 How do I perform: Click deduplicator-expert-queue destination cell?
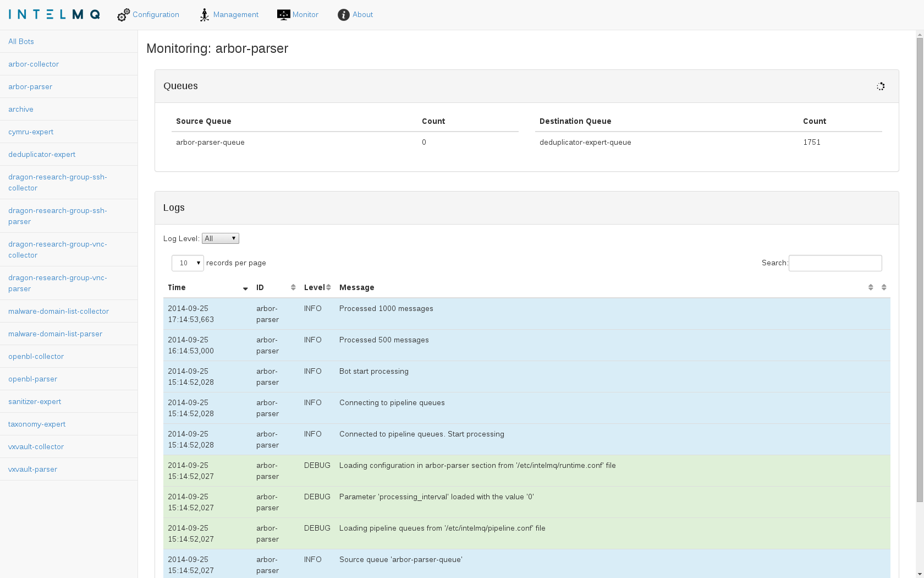(585, 142)
